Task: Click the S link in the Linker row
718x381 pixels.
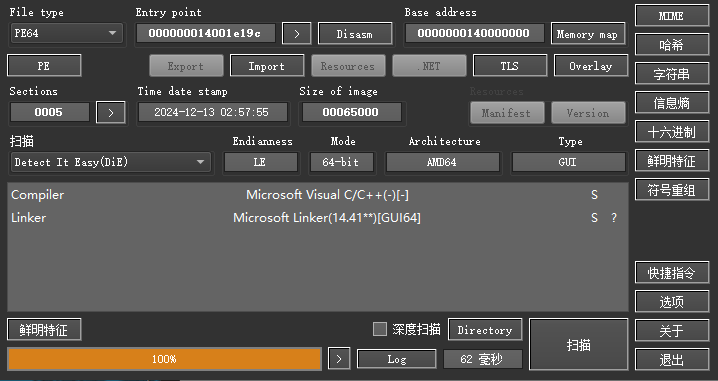Action: (594, 218)
